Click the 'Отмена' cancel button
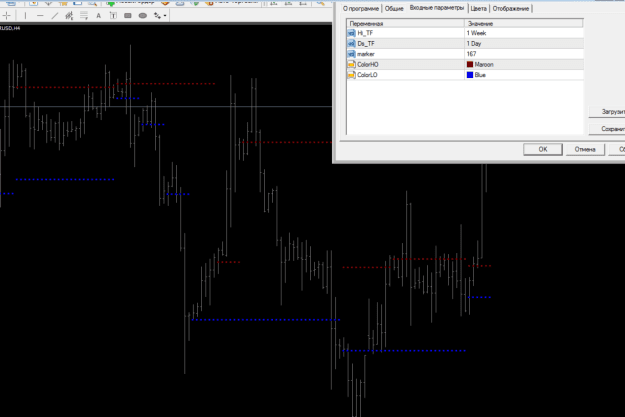This screenshot has width=625, height=417. point(585,149)
